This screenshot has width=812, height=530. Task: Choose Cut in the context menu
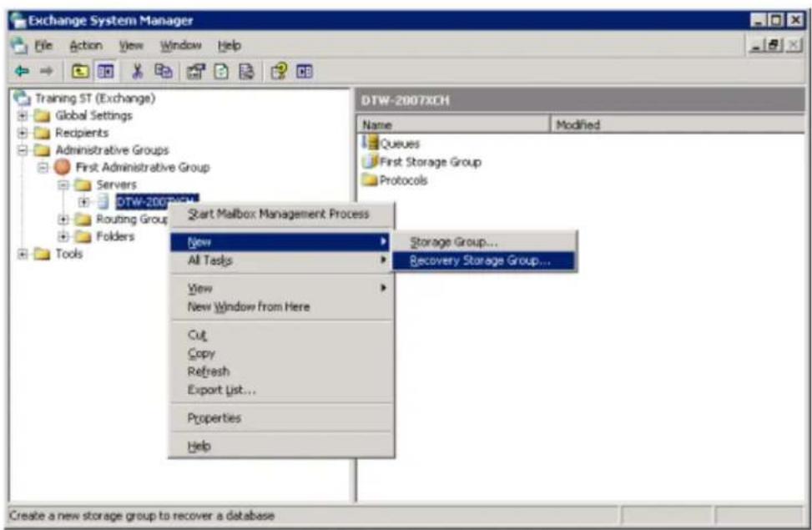click(282, 335)
